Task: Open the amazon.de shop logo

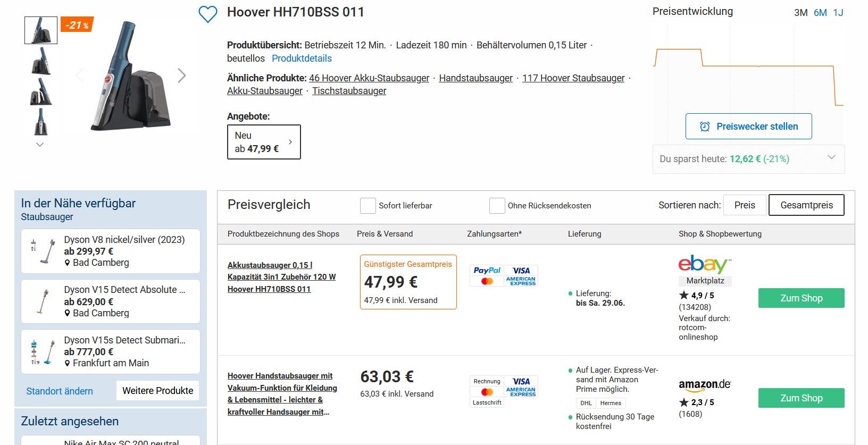Action: (705, 385)
